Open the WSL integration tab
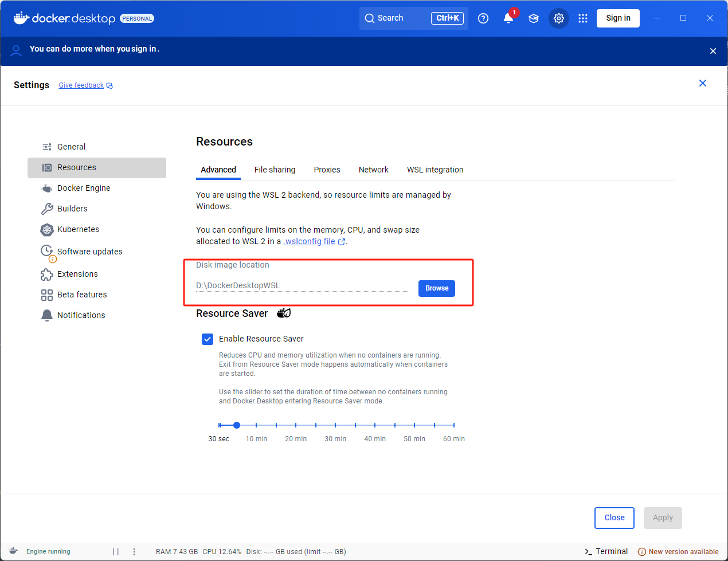 435,170
